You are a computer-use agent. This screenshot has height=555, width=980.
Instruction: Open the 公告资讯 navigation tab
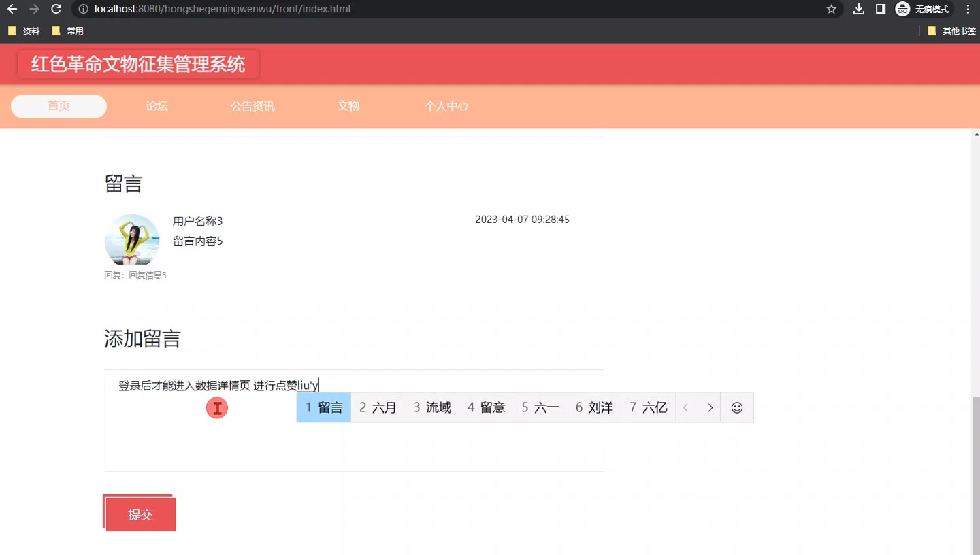click(x=252, y=106)
